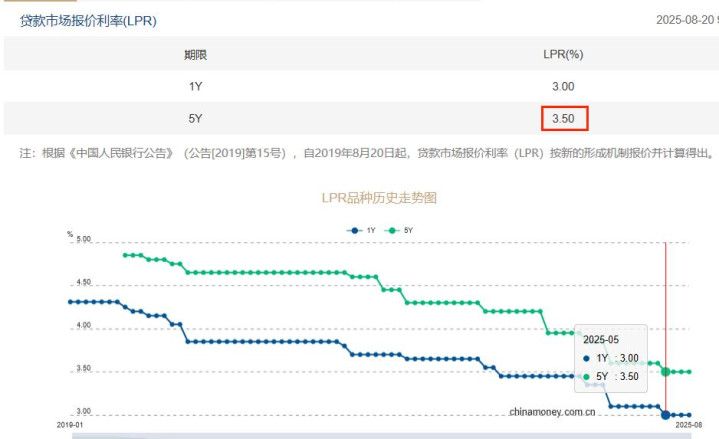Click the first 1Y data point at 2019-01
The height and width of the screenshot is (439, 719).
point(70,302)
